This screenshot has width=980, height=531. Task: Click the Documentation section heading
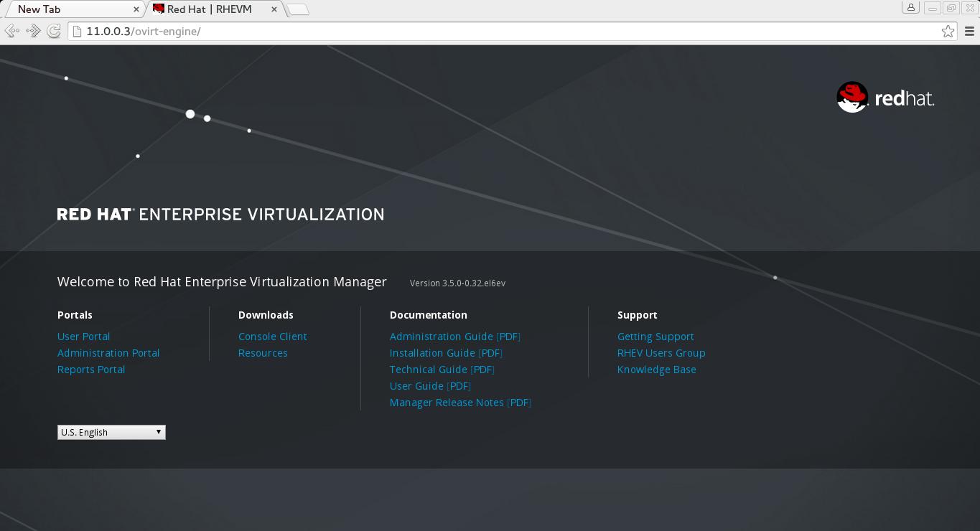click(x=429, y=315)
